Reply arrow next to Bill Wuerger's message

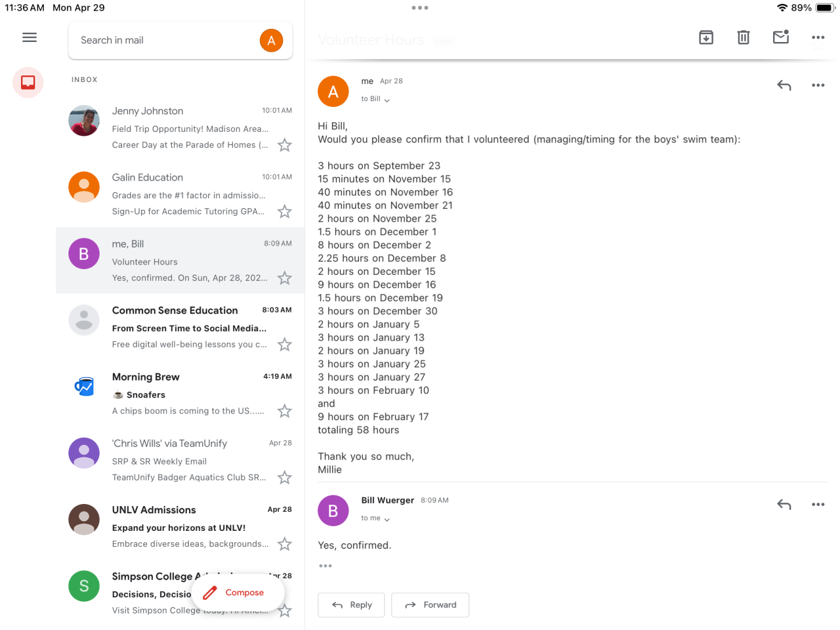point(784,505)
